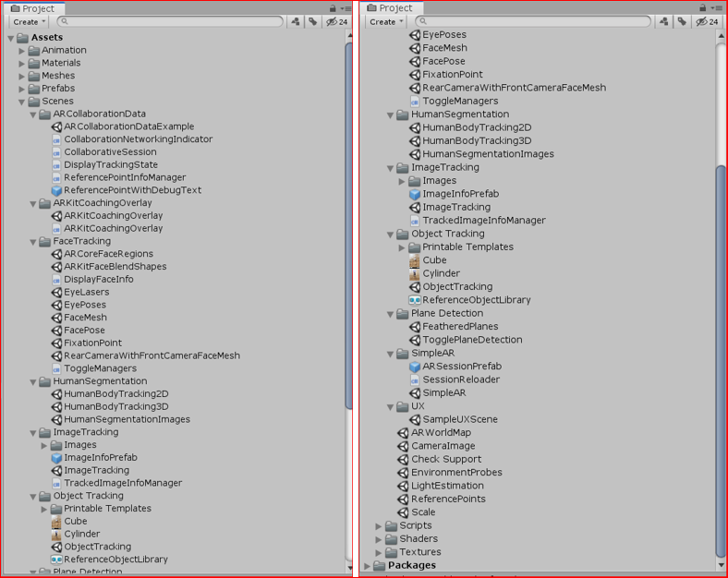Select HumanBodyTracking2D scene icon in left panel
Viewport: 728px width, 578px height.
[x=56, y=394]
